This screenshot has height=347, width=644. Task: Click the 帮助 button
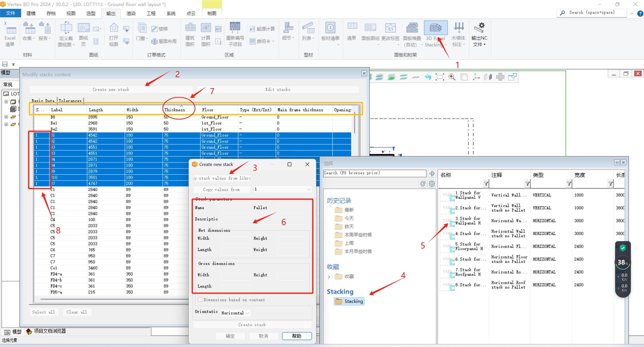297,336
